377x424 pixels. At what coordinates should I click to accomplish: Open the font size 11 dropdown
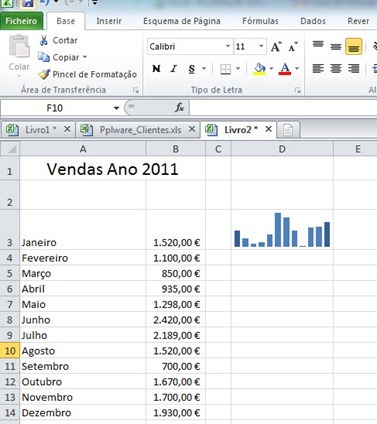click(261, 46)
